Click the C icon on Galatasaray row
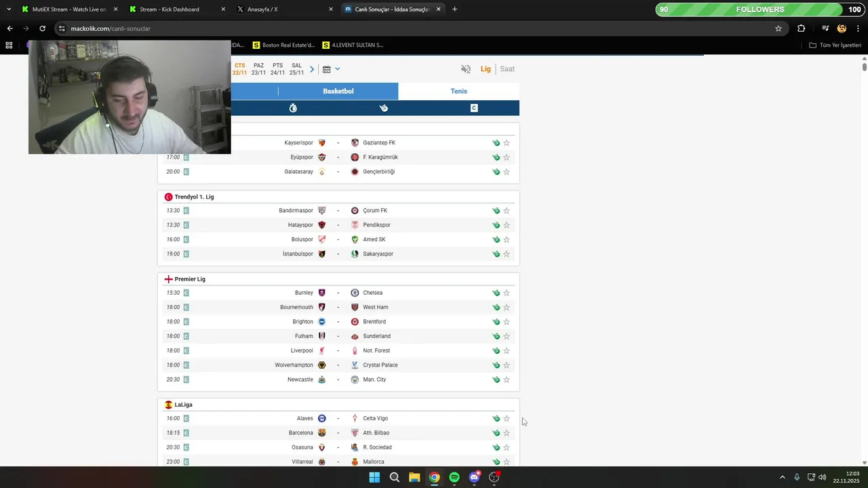The width and height of the screenshot is (868, 488). tap(186, 172)
